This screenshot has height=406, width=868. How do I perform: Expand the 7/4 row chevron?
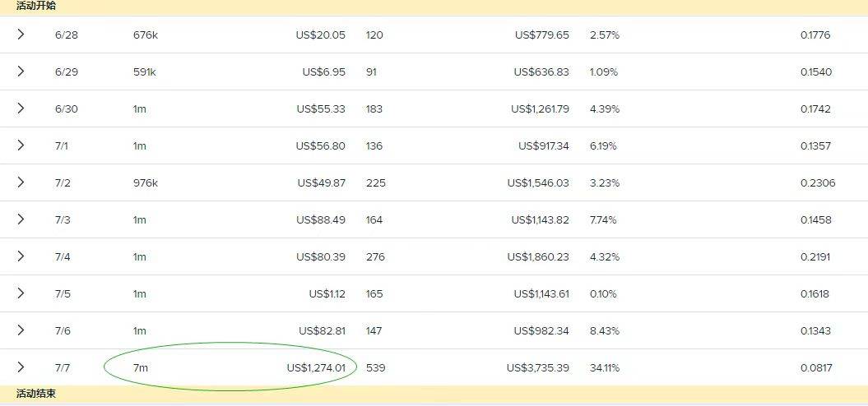[21, 256]
